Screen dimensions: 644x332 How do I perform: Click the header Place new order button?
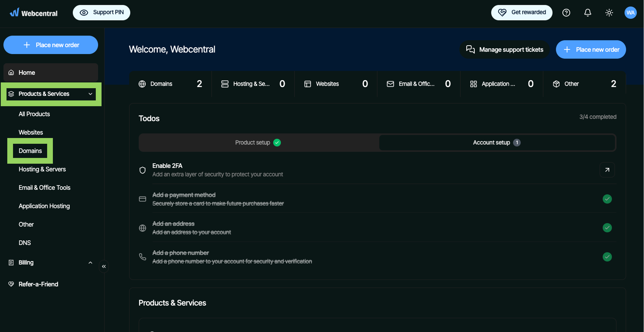tap(591, 49)
